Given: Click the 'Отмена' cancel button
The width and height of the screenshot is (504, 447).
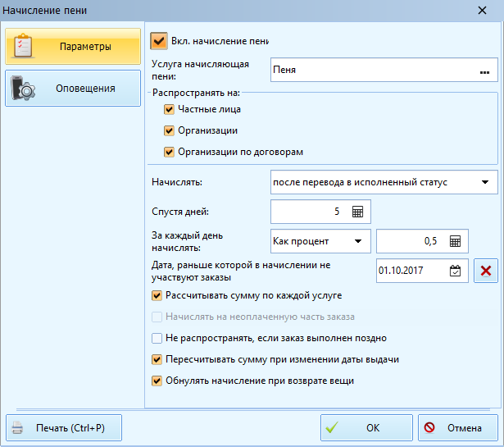Looking at the screenshot, I should pos(457,428).
